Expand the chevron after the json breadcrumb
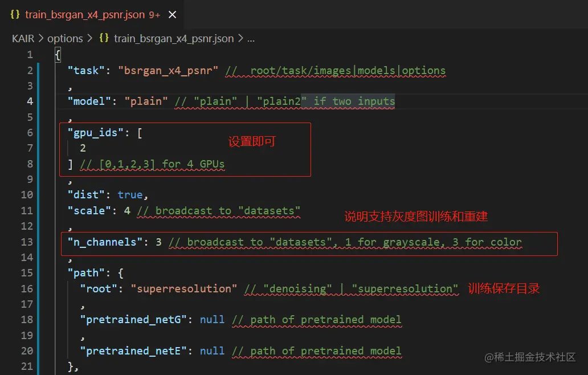This screenshot has height=375, width=588. coord(240,38)
